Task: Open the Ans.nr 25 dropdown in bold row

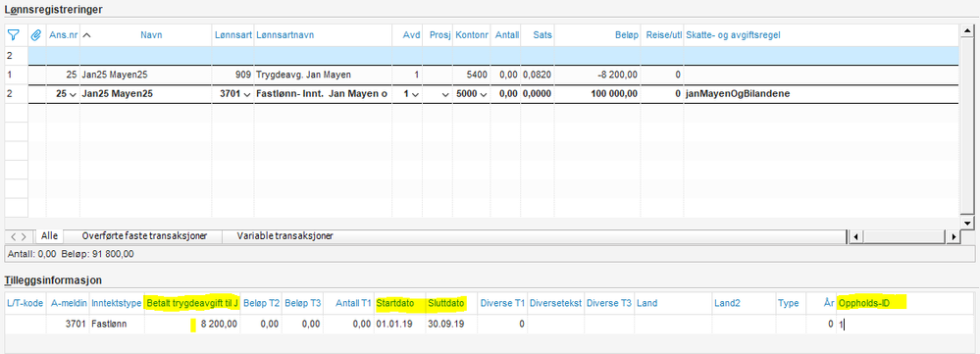Action: point(73,94)
